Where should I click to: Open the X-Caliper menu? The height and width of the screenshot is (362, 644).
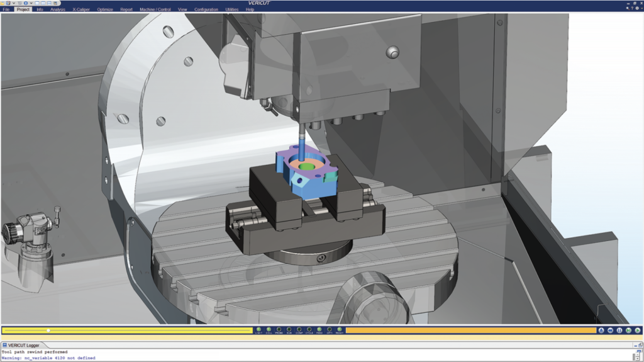pyautogui.click(x=81, y=9)
